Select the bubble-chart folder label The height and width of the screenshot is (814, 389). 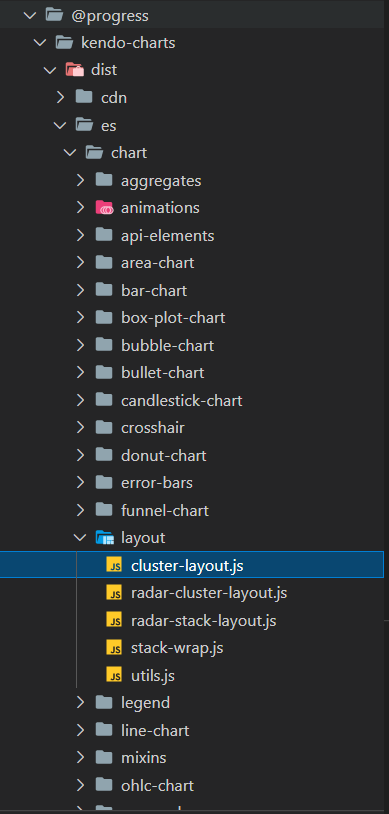pos(167,345)
